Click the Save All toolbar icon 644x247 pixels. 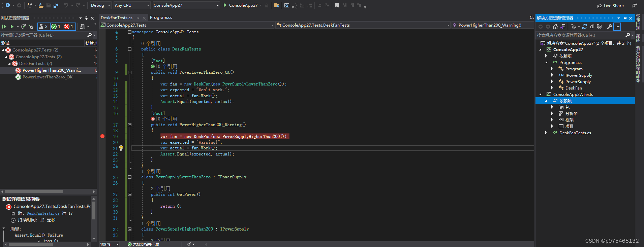[56, 5]
